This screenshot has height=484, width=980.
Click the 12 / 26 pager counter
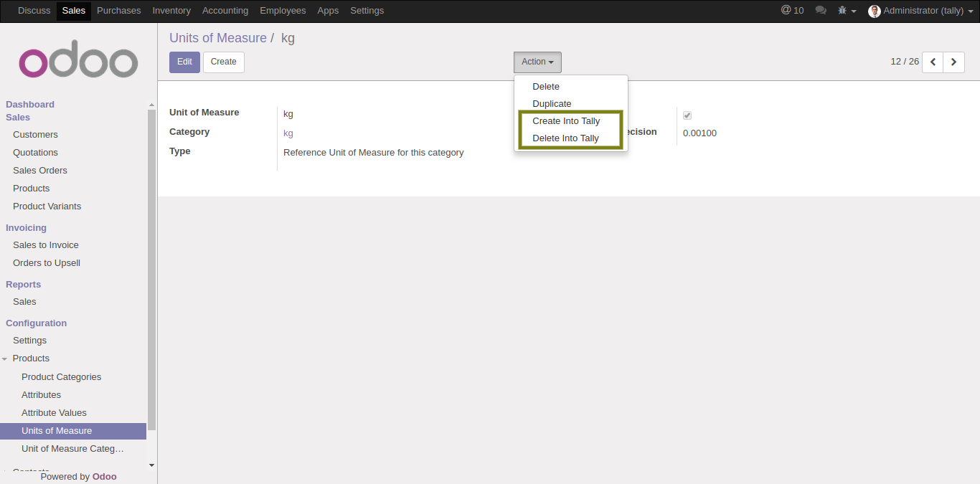(x=905, y=62)
